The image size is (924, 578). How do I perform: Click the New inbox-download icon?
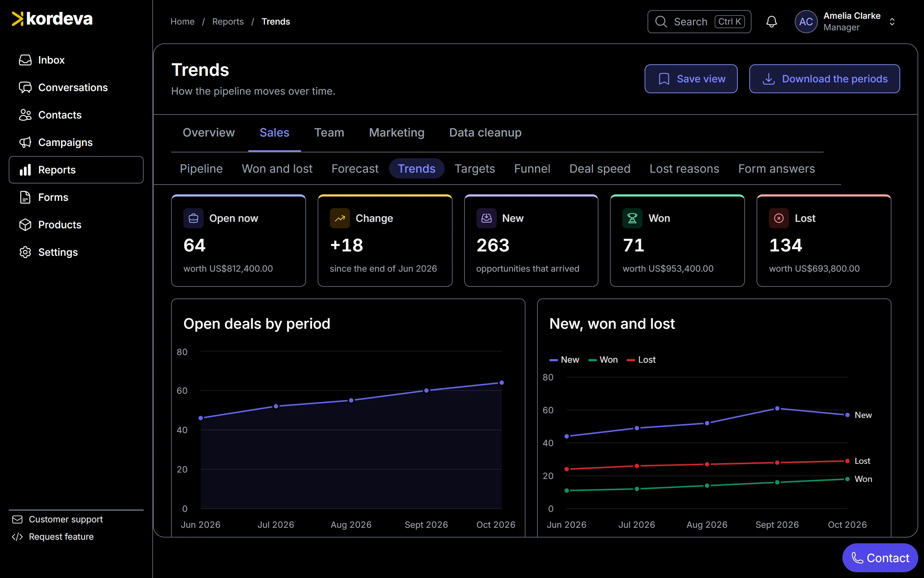[487, 218]
